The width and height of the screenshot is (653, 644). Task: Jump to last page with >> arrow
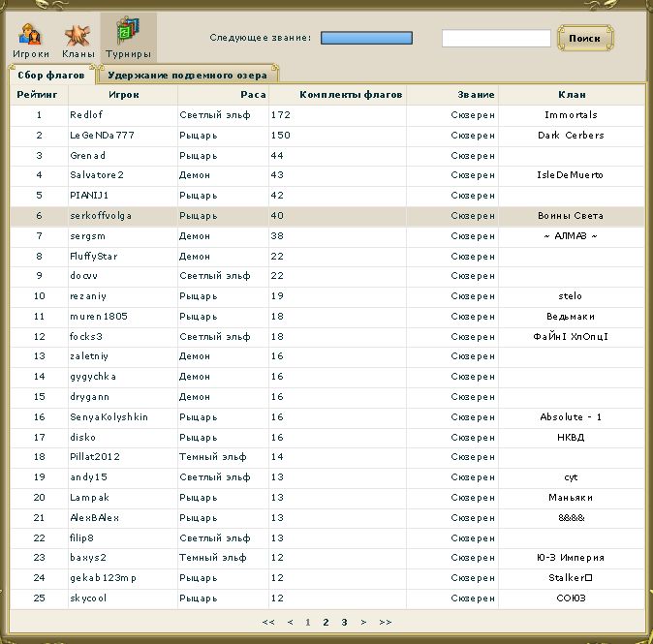click(385, 622)
